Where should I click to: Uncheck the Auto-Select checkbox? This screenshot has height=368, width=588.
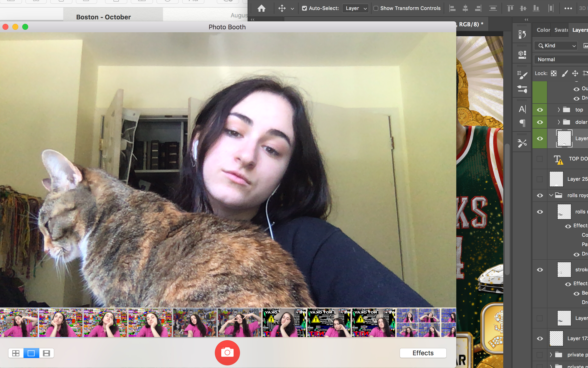[304, 8]
